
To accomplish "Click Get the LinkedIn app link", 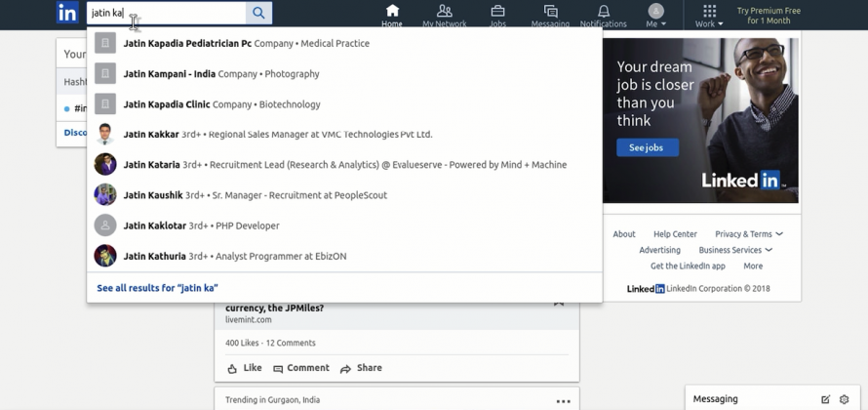I will point(688,266).
